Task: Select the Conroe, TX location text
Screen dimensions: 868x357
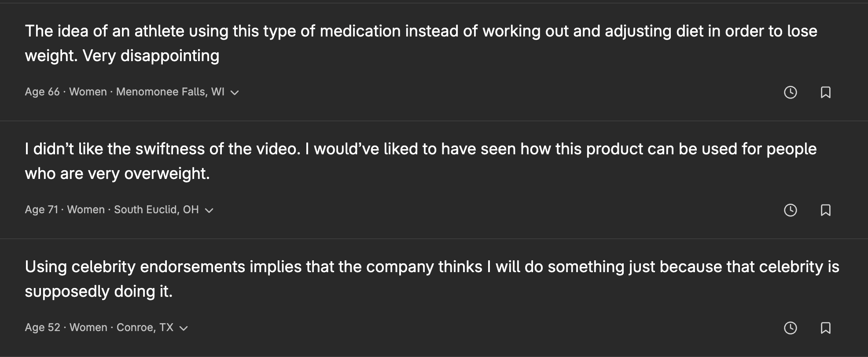Action: [145, 328]
